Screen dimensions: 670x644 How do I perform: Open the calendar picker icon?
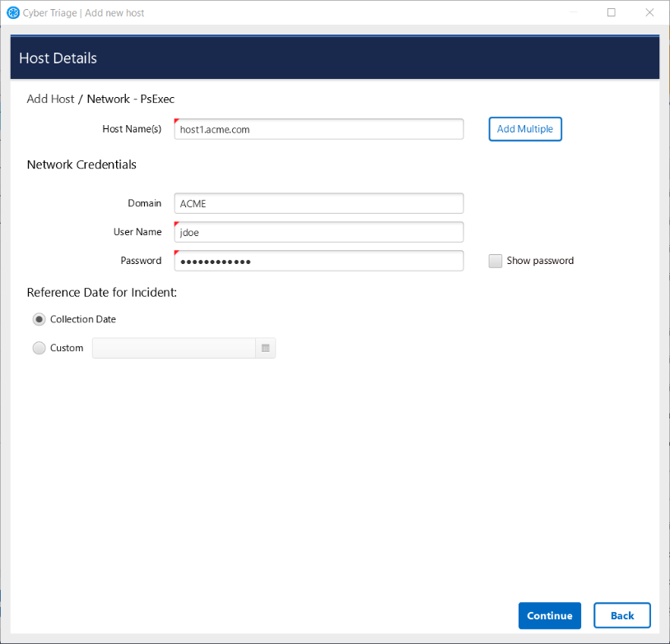[x=265, y=349]
